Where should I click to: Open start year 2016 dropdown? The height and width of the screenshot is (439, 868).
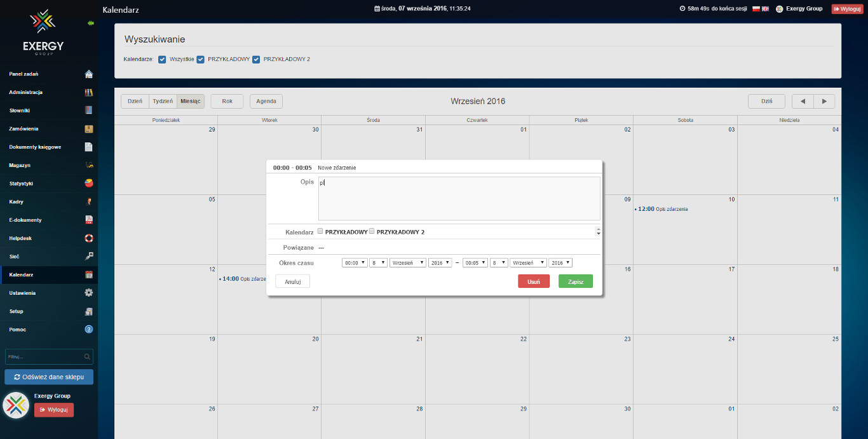click(440, 262)
